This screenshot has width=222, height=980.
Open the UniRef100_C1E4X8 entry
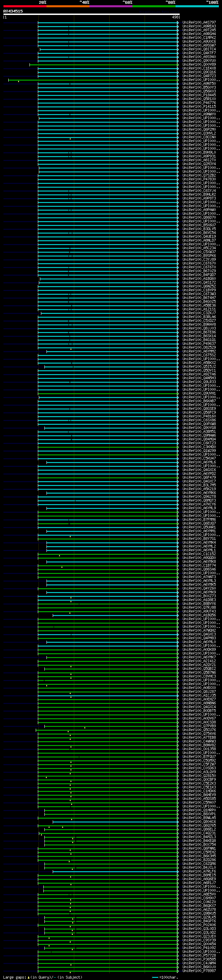pos(199,68)
